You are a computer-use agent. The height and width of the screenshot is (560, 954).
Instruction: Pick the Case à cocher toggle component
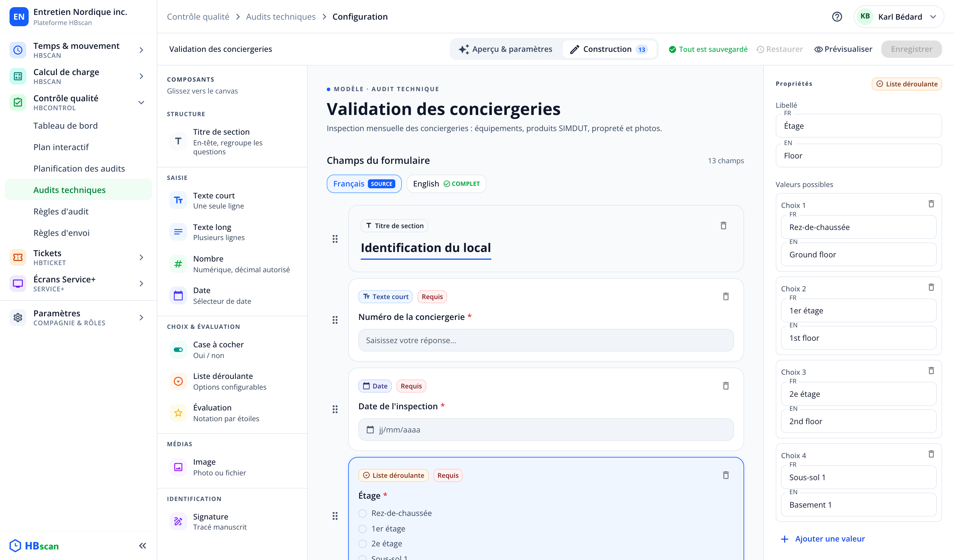click(178, 350)
